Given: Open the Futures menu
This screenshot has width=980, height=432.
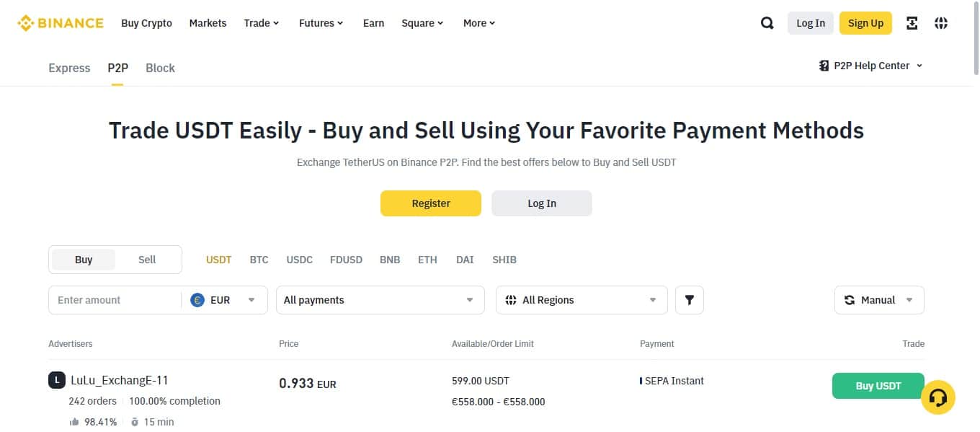Looking at the screenshot, I should pos(321,23).
